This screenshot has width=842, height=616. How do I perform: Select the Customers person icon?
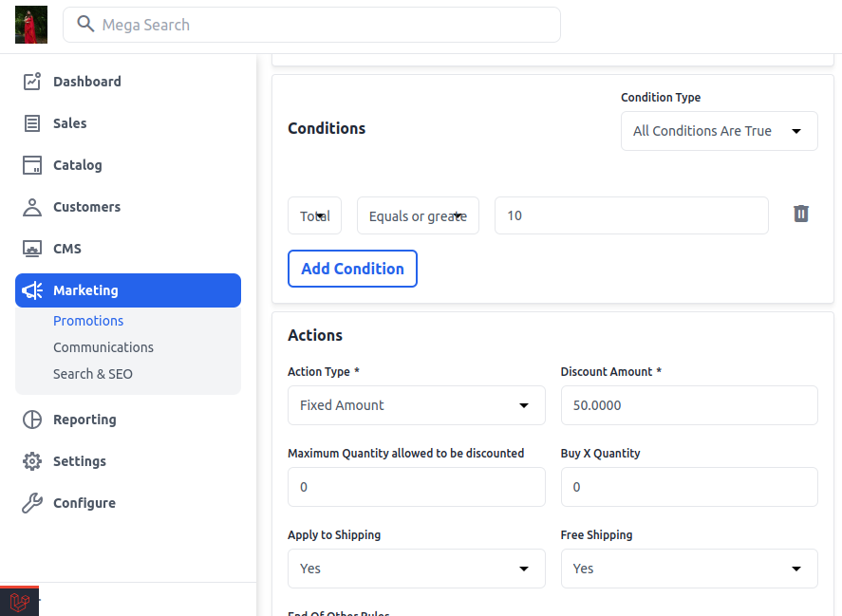(x=31, y=207)
